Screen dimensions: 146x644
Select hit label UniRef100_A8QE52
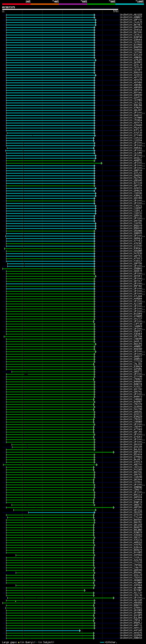click(x=131, y=161)
